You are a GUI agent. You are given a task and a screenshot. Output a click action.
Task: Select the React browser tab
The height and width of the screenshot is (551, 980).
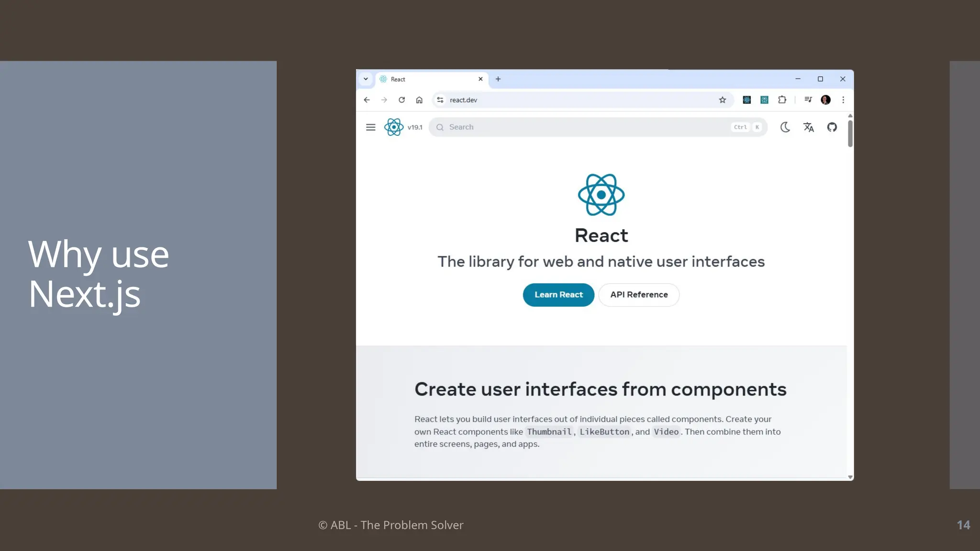433,79
